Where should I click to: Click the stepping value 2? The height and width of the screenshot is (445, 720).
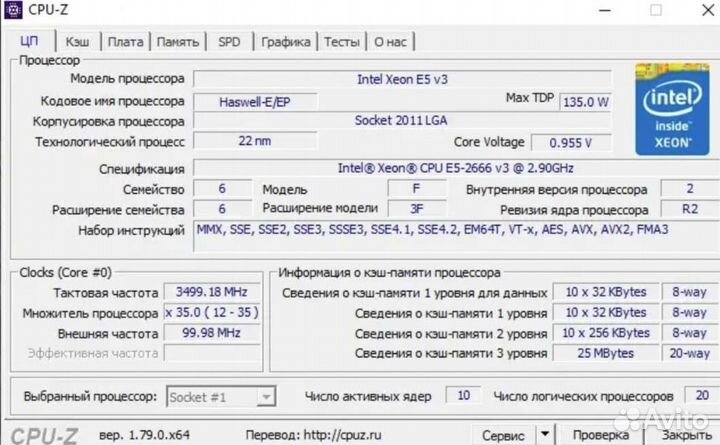click(690, 188)
